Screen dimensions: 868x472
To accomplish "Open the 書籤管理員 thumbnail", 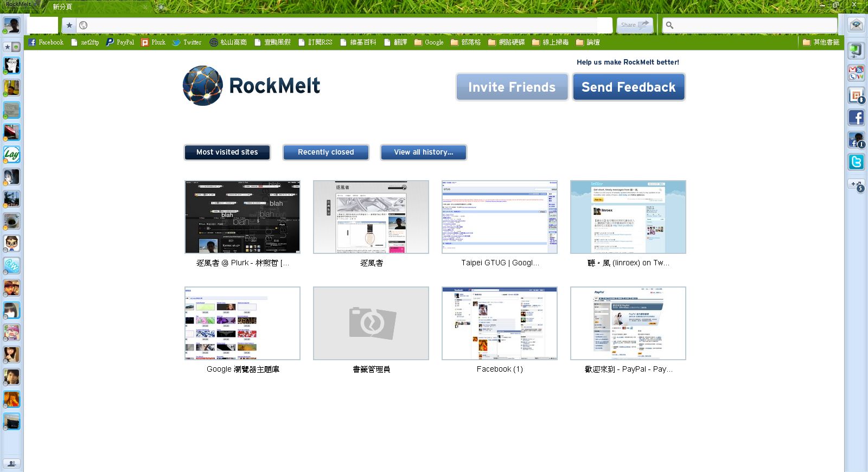I will point(371,323).
